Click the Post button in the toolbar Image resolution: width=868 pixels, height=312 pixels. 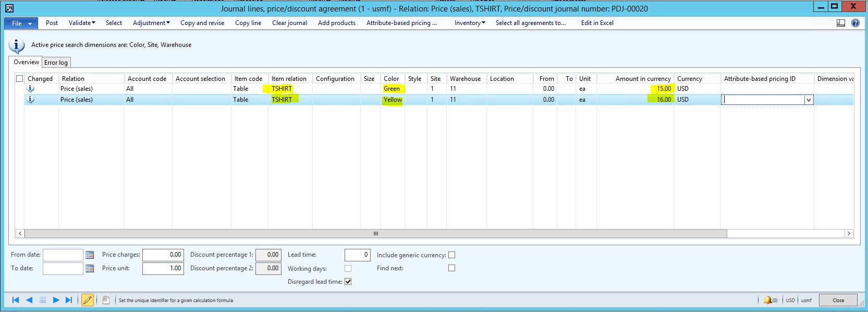pos(52,23)
